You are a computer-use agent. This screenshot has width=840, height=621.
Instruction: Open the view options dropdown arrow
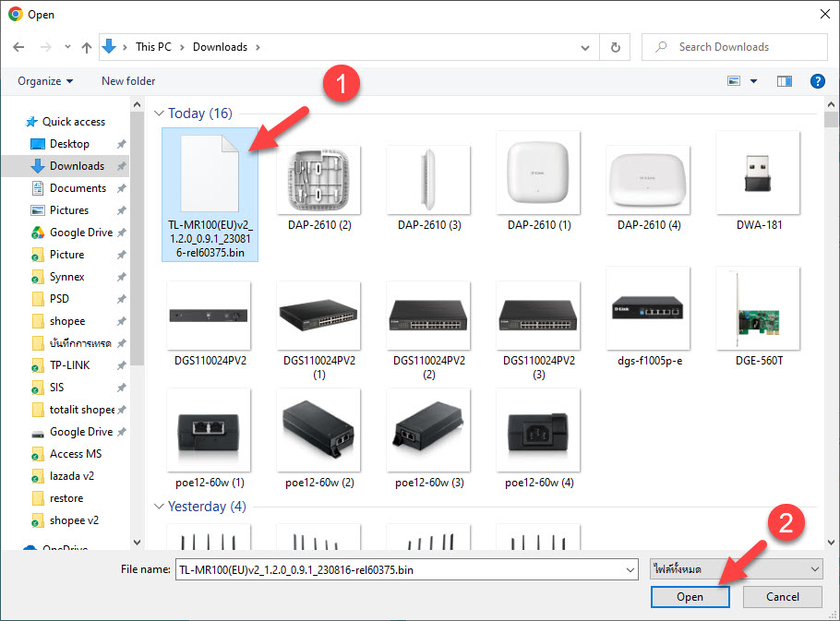point(754,81)
